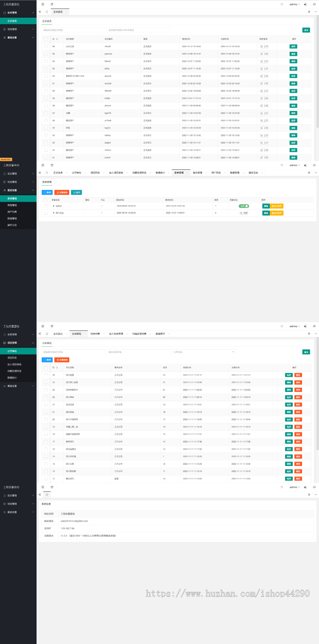
Task: Click the 展开 button in the 菜单管理 panel
Action: click(76, 192)
